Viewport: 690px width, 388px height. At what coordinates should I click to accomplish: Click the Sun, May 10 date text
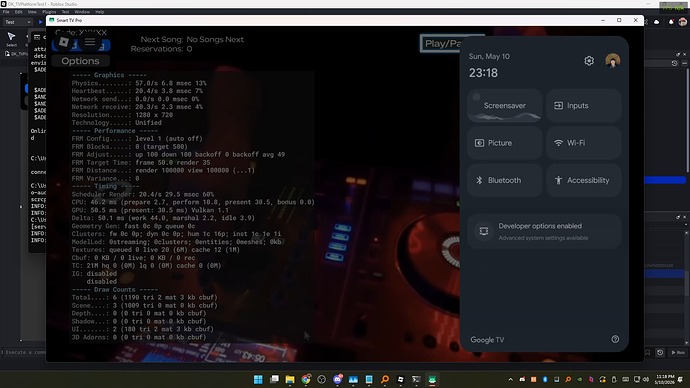pos(489,56)
